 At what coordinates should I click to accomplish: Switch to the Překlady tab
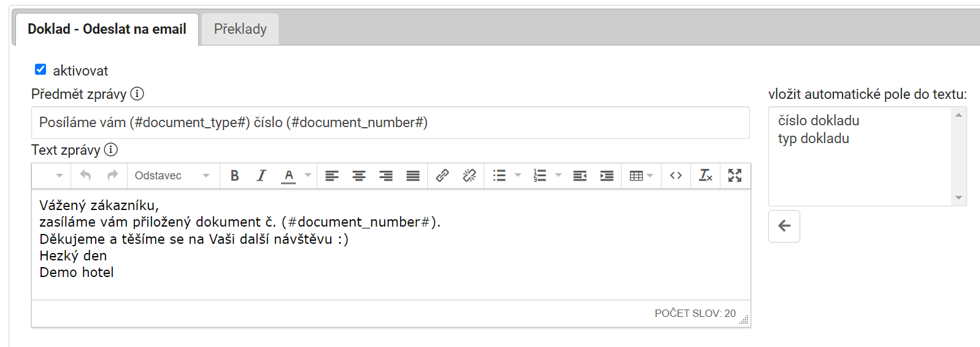tap(240, 29)
